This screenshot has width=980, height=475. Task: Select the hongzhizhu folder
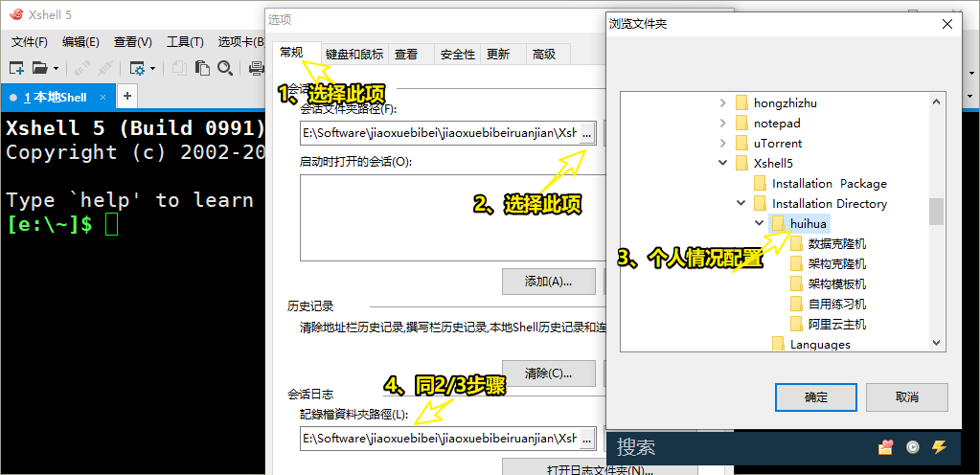[785, 103]
